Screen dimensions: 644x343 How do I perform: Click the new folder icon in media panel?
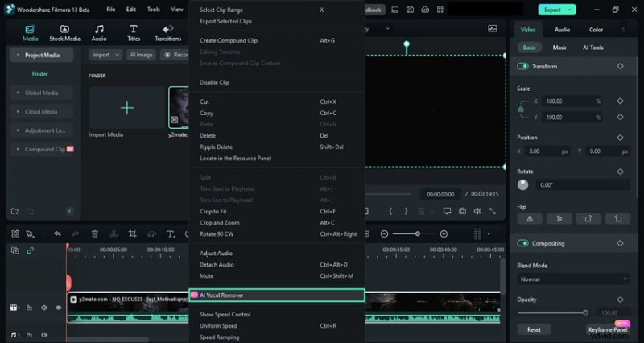pyautogui.click(x=14, y=211)
